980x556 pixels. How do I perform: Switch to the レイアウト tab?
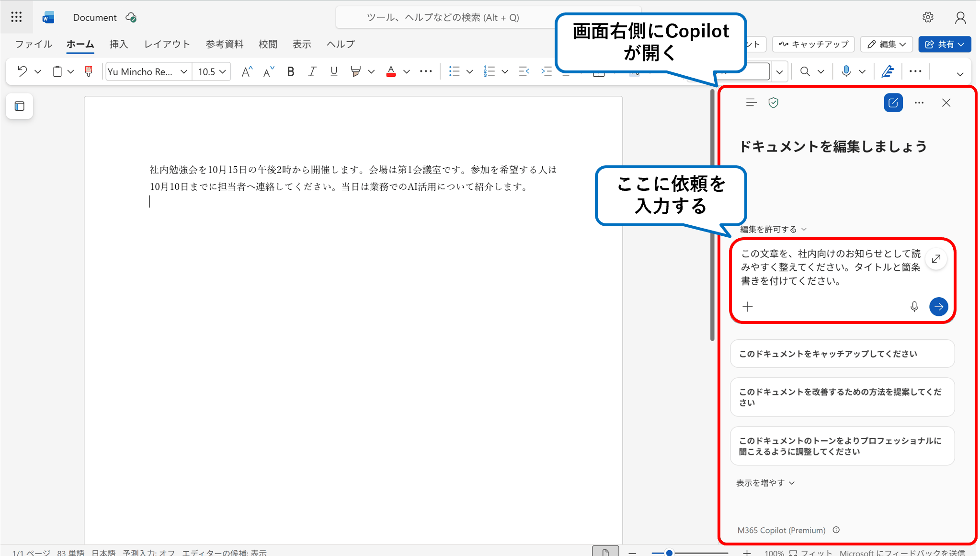167,44
